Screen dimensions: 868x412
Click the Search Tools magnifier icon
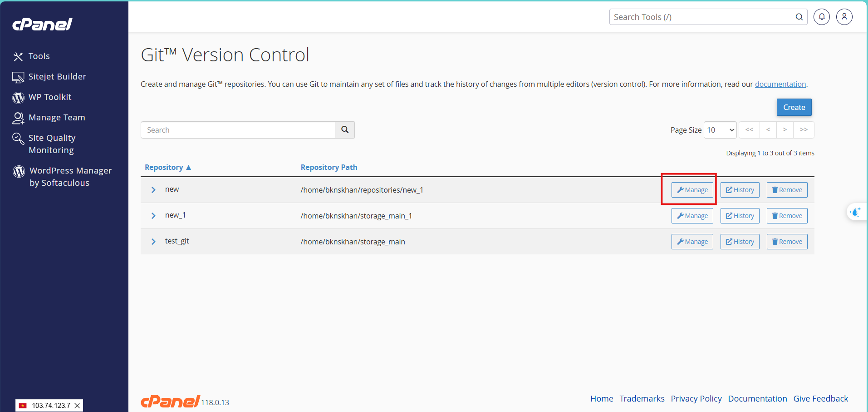(799, 17)
